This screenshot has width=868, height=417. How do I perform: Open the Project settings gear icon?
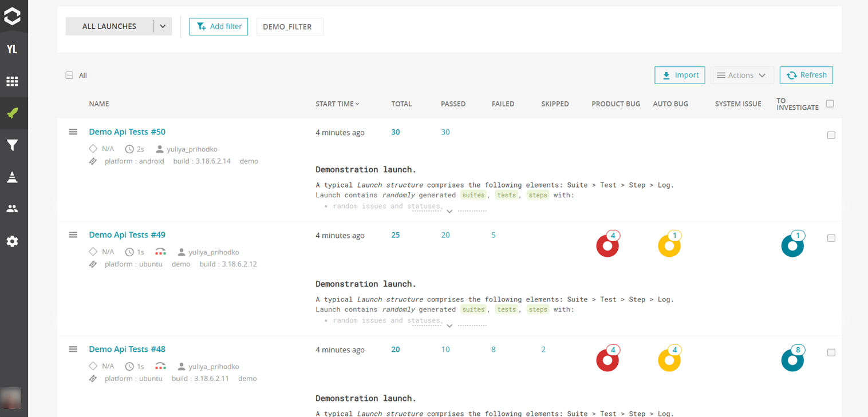pos(12,241)
